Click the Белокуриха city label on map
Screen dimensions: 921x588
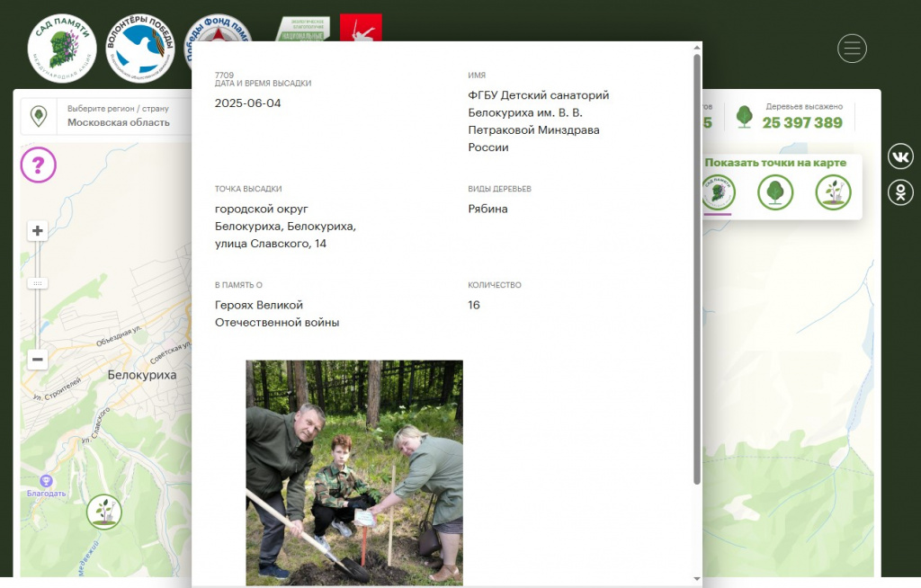[x=142, y=375]
